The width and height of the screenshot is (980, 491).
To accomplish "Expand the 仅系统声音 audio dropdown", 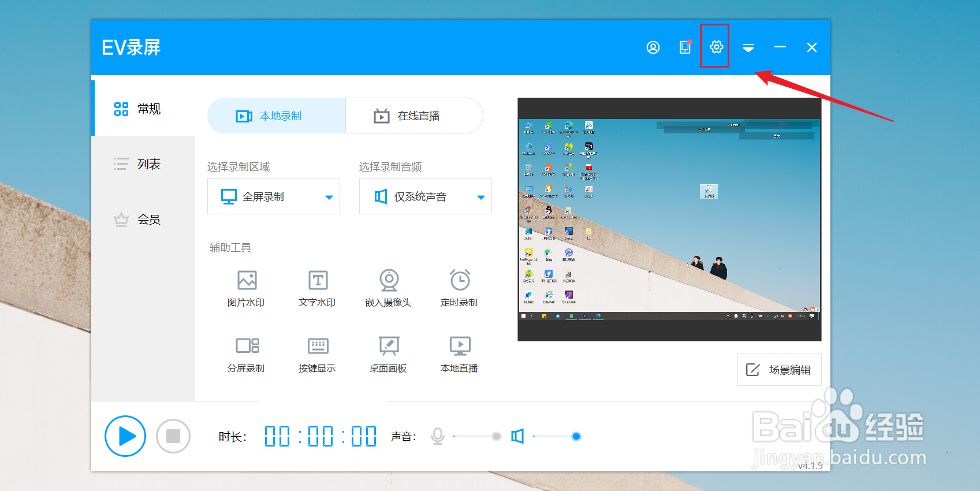I will pyautogui.click(x=426, y=196).
